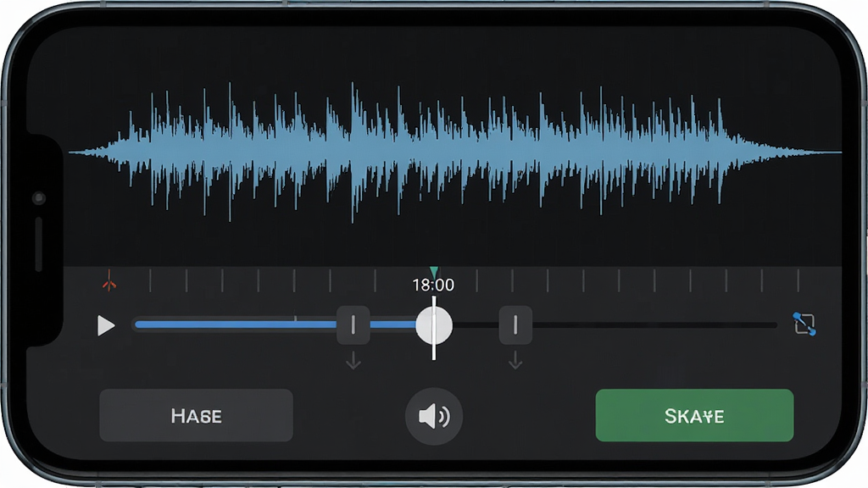Screen dimensions: 868x488
Task: Start playback with the play triangle
Action: 106,325
